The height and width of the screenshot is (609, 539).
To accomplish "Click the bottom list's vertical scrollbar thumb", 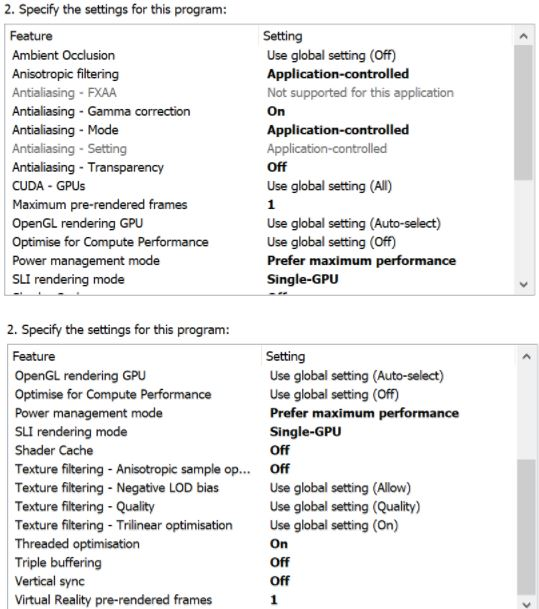I will [526, 527].
